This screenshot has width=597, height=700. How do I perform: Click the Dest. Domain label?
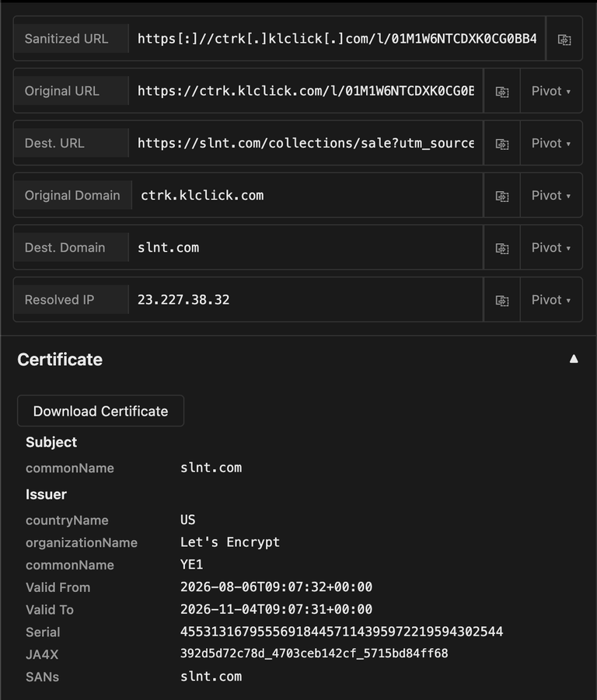tap(65, 247)
